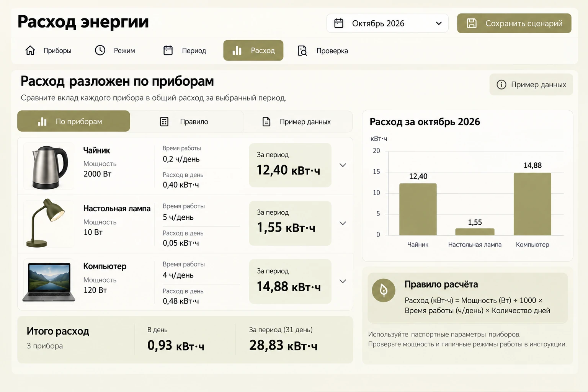588x392 pixels.
Task: Click the info circle icon beside Пример данных
Action: click(x=501, y=85)
